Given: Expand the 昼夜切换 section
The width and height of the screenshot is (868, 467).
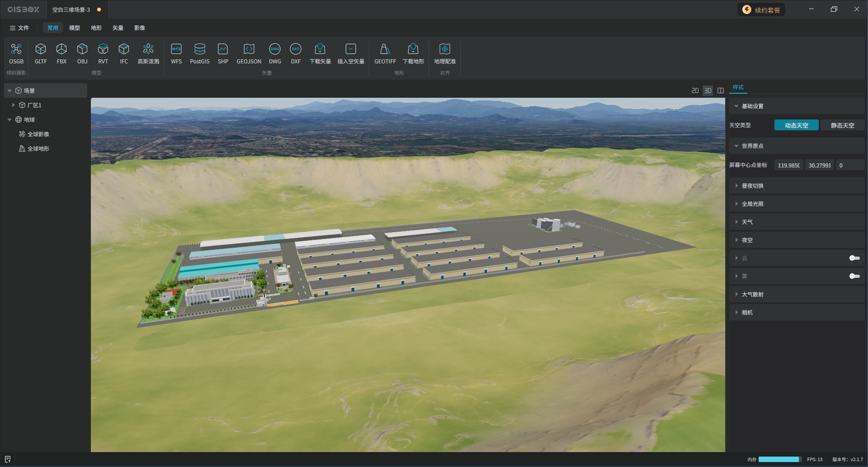Looking at the screenshot, I should point(797,186).
